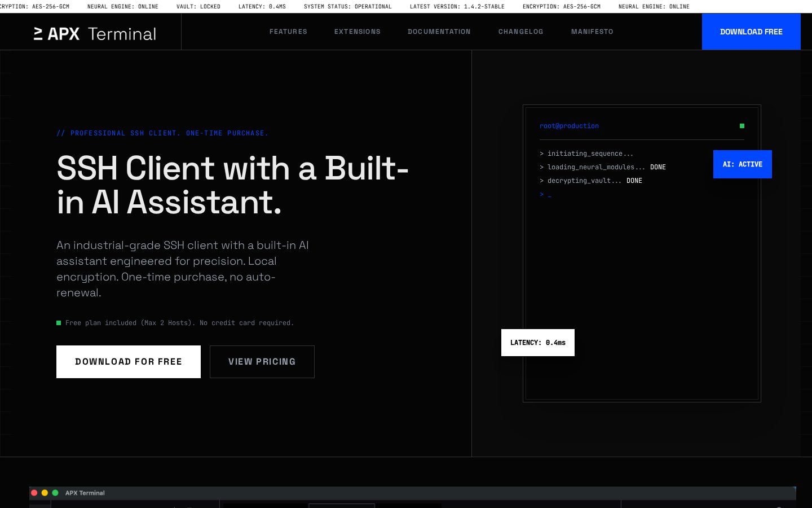Image resolution: width=812 pixels, height=508 pixels.
Task: Click the APX Terminal window title
Action: tap(85, 493)
